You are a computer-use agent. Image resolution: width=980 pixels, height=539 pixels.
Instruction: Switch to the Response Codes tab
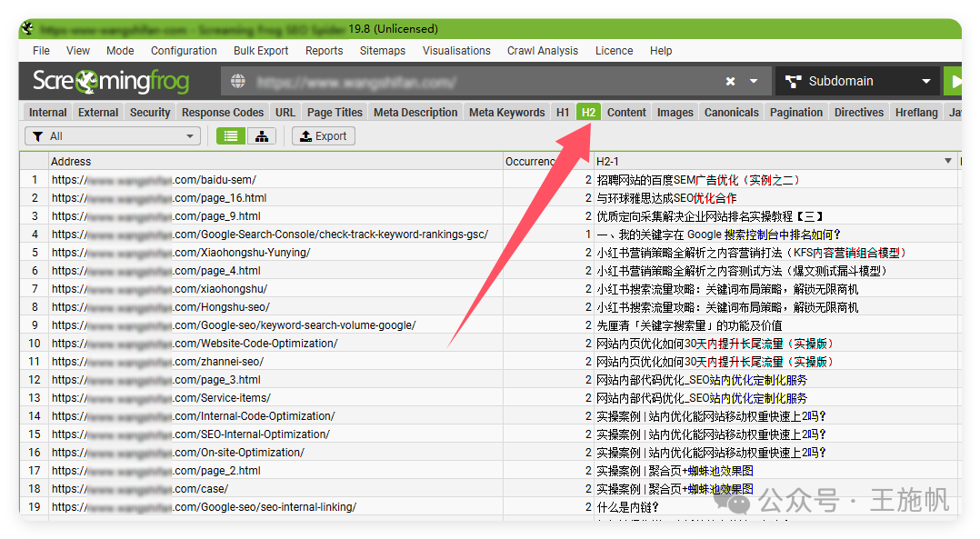tap(223, 113)
